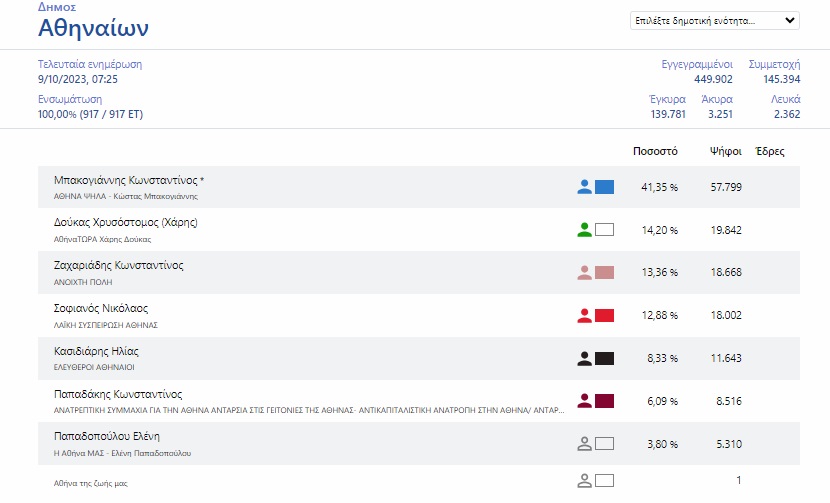Click pink person icon for Ζαχαριάδης Κωνσταντίνος
830x503 pixels.
point(585,272)
